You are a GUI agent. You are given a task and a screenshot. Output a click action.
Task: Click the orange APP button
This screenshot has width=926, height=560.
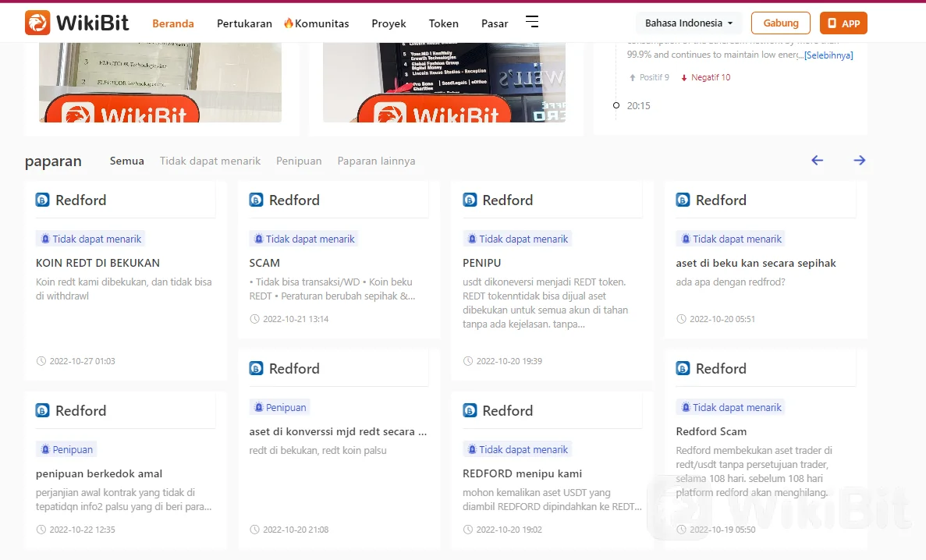pyautogui.click(x=843, y=23)
